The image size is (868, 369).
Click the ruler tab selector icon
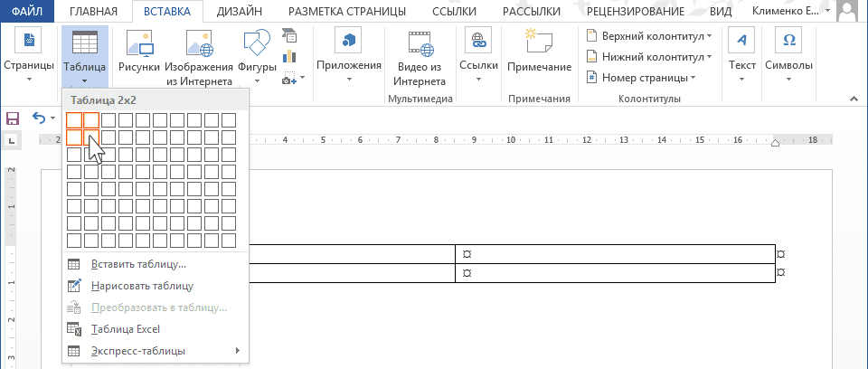click(12, 141)
